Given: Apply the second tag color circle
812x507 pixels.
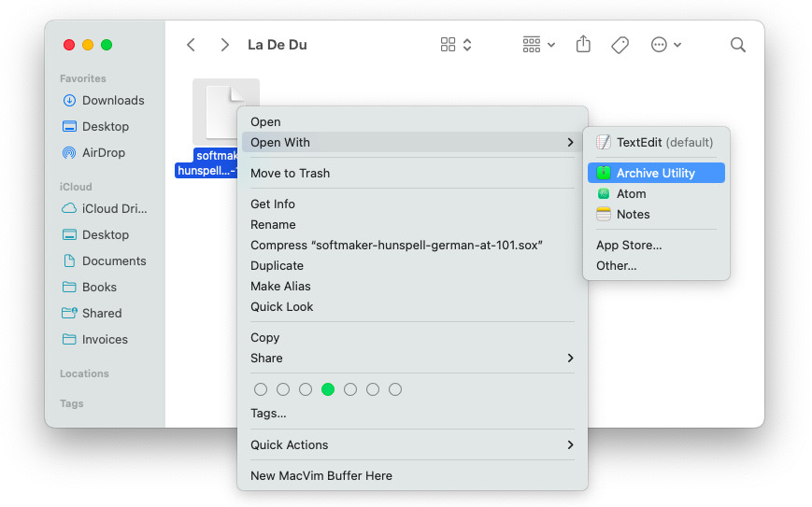Looking at the screenshot, I should click(x=283, y=389).
